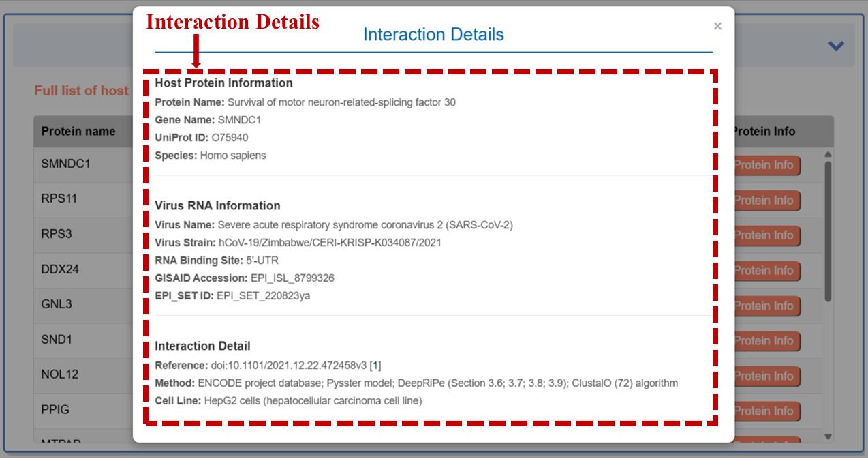
Task: Close the Interaction Details dialog
Action: pos(717,27)
